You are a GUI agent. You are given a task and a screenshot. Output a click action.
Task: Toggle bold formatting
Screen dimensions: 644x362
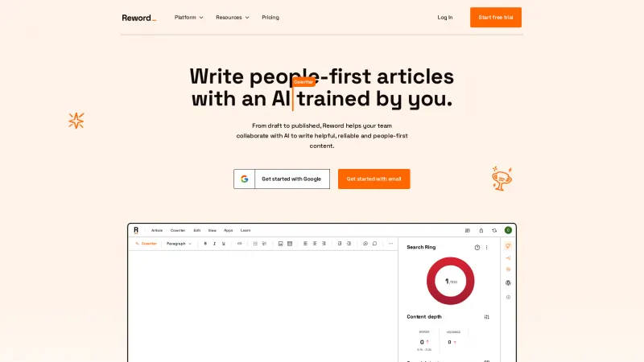[205, 244]
